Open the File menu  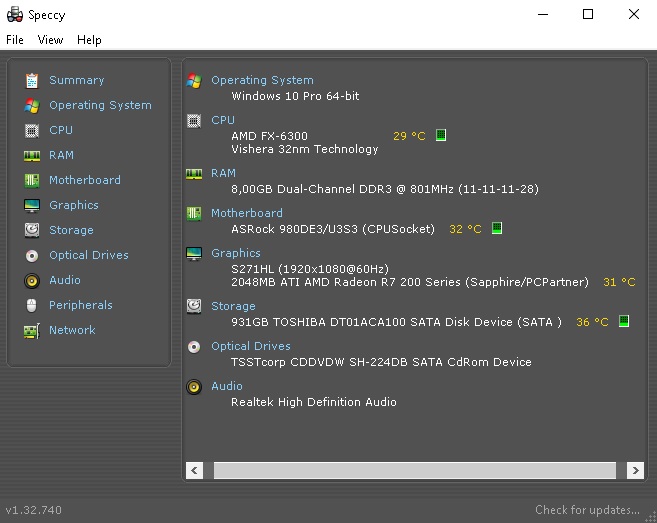click(x=15, y=40)
